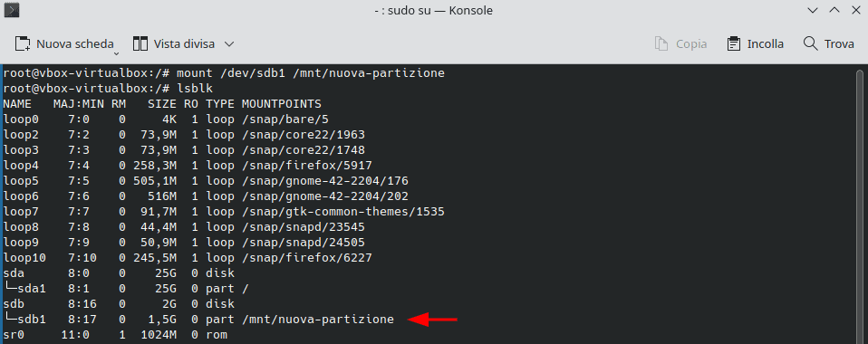868x344 pixels.
Task: Click the Vista divisa split view icon
Action: (140, 43)
